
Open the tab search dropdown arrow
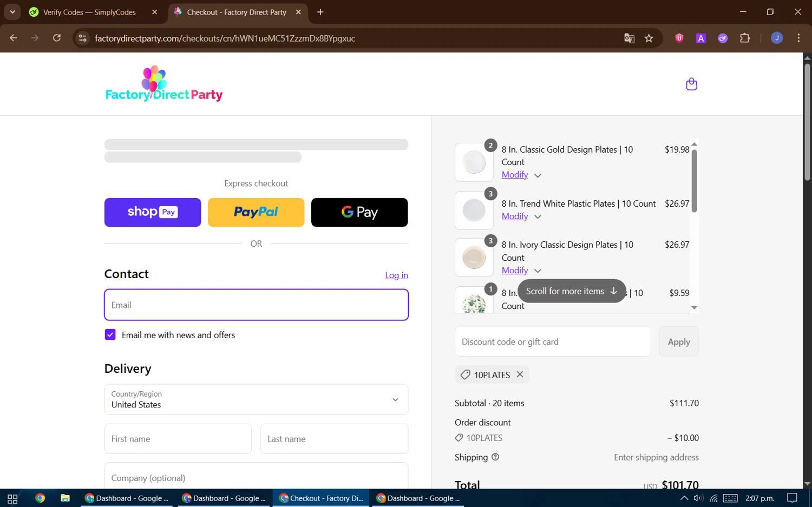pyautogui.click(x=12, y=12)
